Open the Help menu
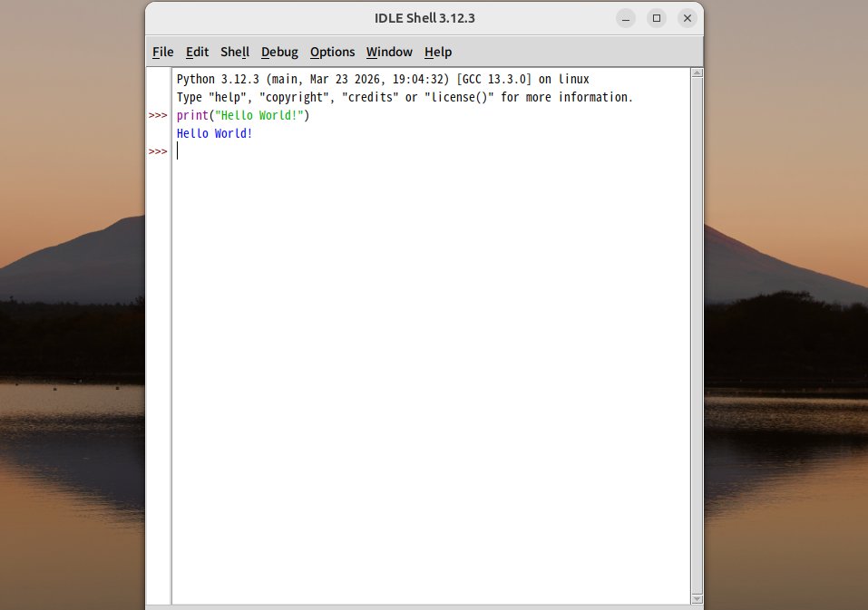This screenshot has width=868, height=610. click(x=438, y=52)
